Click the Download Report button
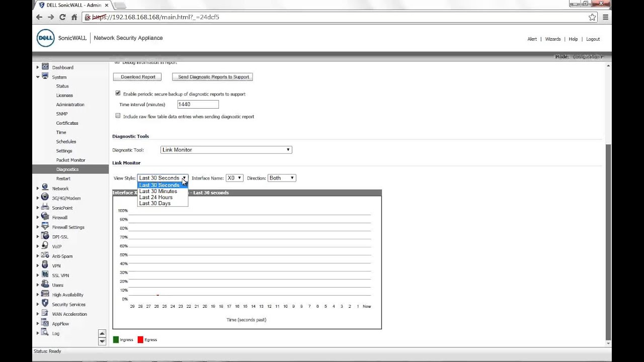 pyautogui.click(x=137, y=77)
